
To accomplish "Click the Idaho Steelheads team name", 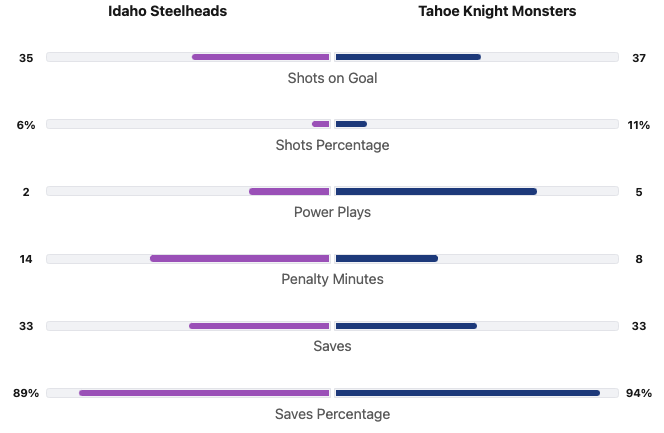I will [167, 12].
